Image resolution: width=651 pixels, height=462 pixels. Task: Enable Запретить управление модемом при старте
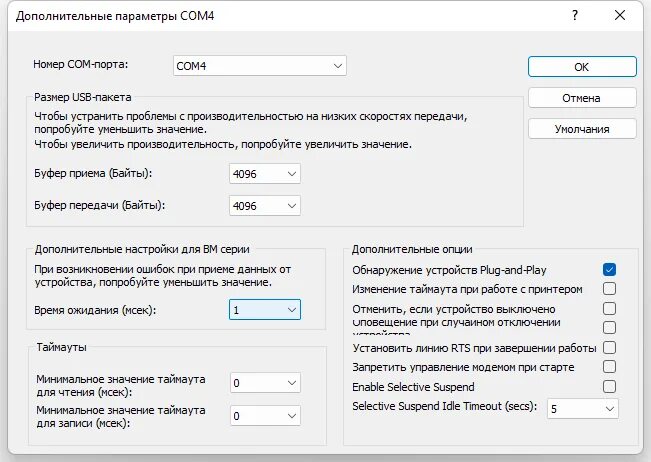click(609, 367)
